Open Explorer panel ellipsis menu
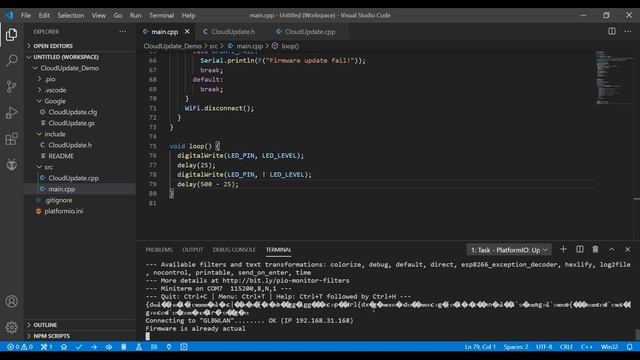 (x=122, y=31)
